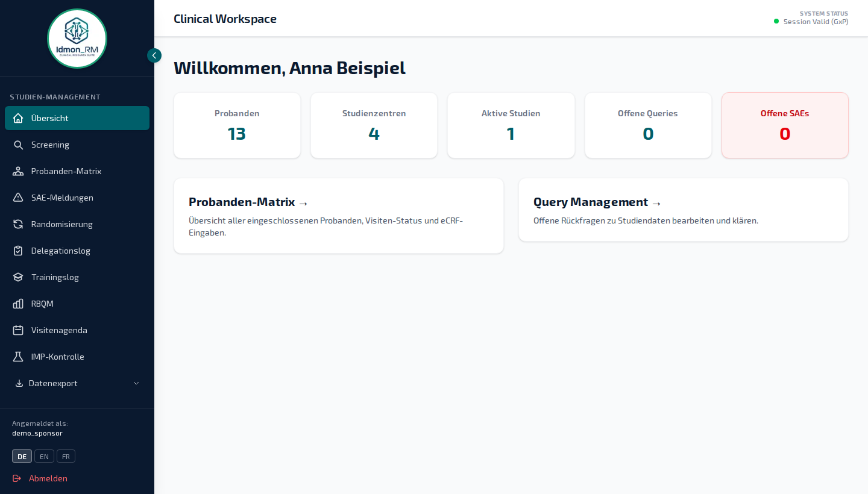
Task: Open the SAE-Meldungen menu entry
Action: point(77,198)
